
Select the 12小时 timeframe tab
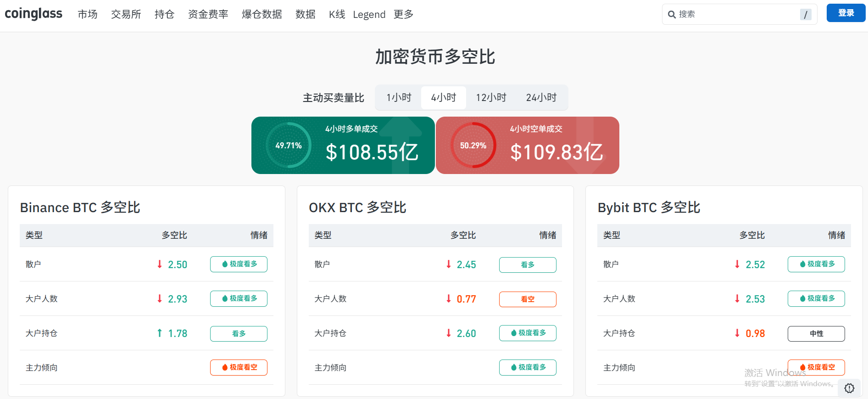(491, 97)
